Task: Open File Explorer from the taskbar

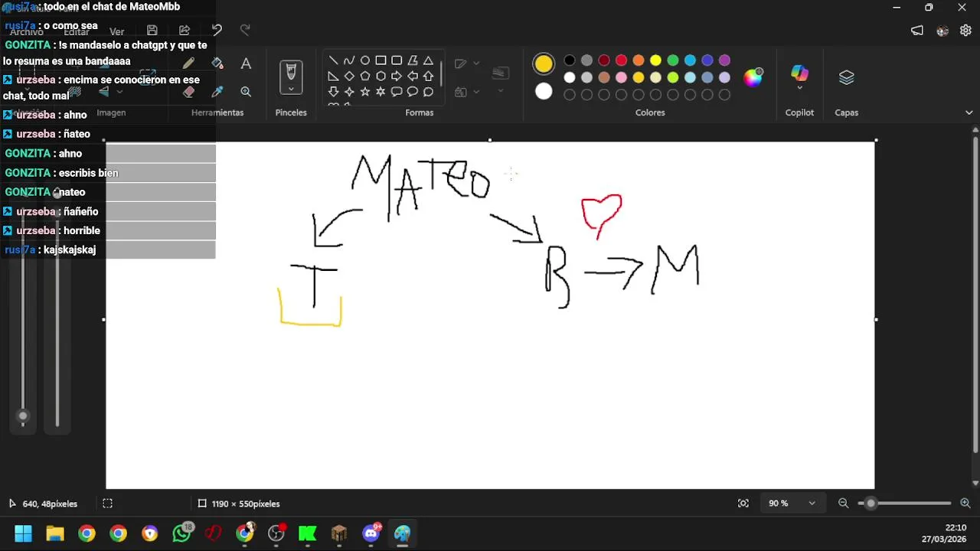Action: pos(55,533)
